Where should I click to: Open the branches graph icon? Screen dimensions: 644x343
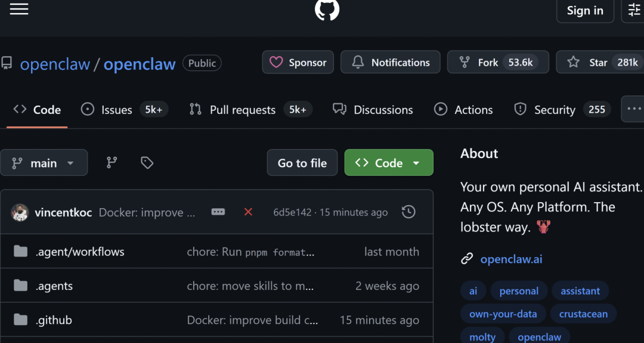click(112, 163)
